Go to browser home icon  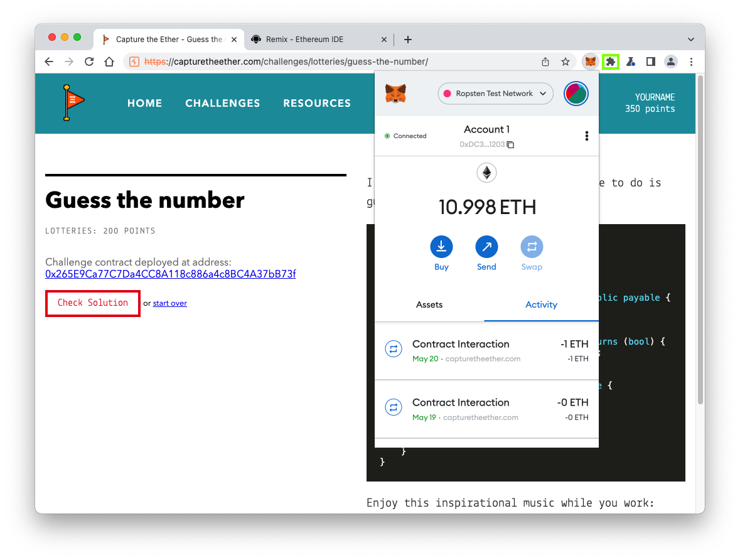coord(109,62)
